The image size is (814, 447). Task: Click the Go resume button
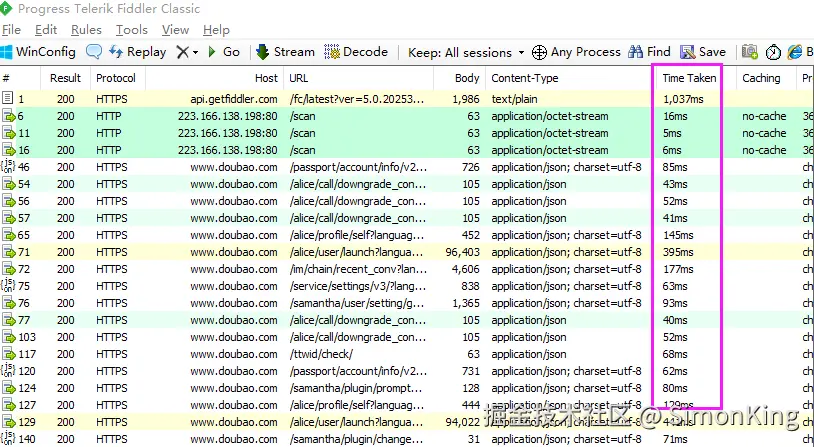(x=224, y=52)
